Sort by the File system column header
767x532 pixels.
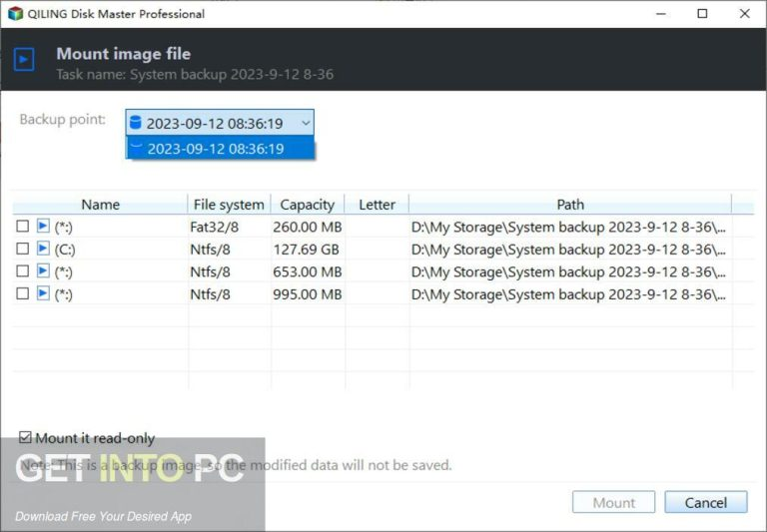point(229,204)
